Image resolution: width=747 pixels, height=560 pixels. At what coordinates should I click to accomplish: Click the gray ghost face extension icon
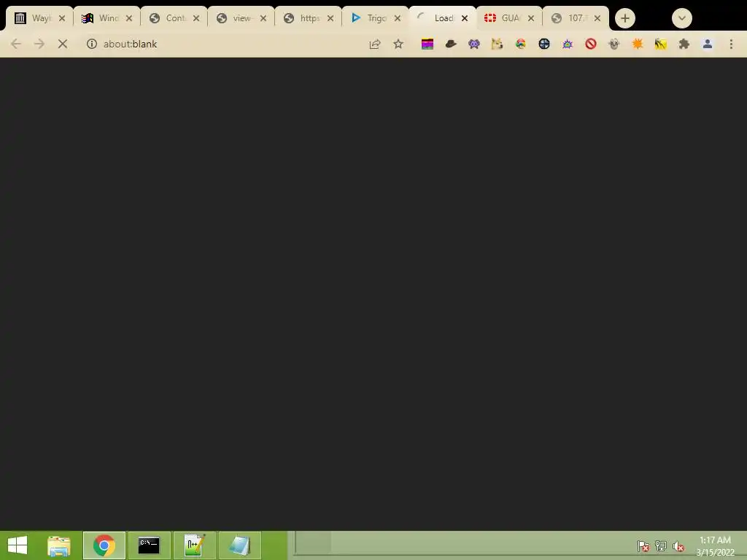click(614, 44)
